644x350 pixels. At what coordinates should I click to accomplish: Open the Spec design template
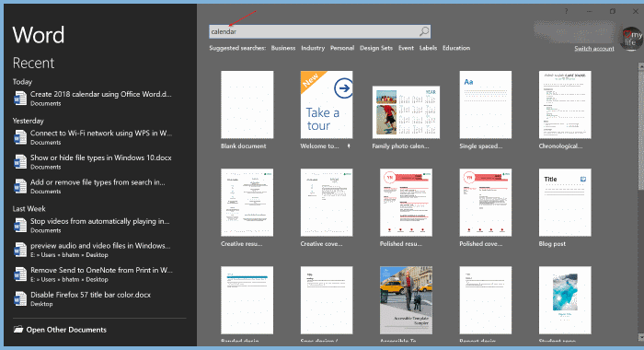tap(327, 300)
